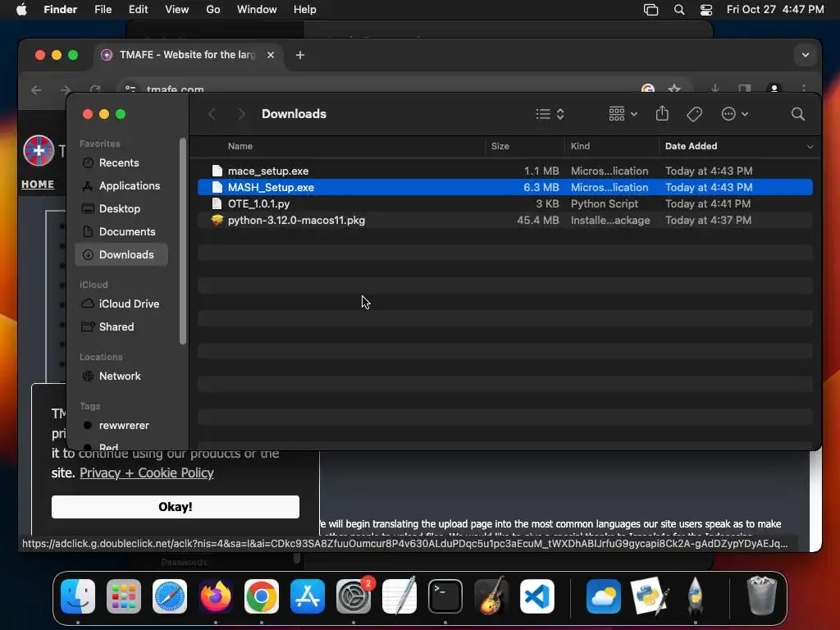This screenshot has width=840, height=630.
Task: Expand Chrome tab search chevron
Action: click(x=806, y=55)
